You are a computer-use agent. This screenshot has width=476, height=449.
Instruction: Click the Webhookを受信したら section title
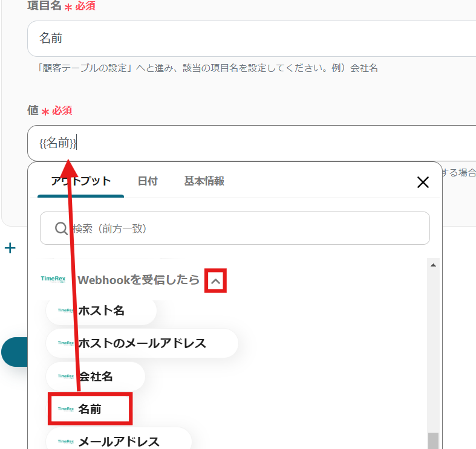[139, 280]
